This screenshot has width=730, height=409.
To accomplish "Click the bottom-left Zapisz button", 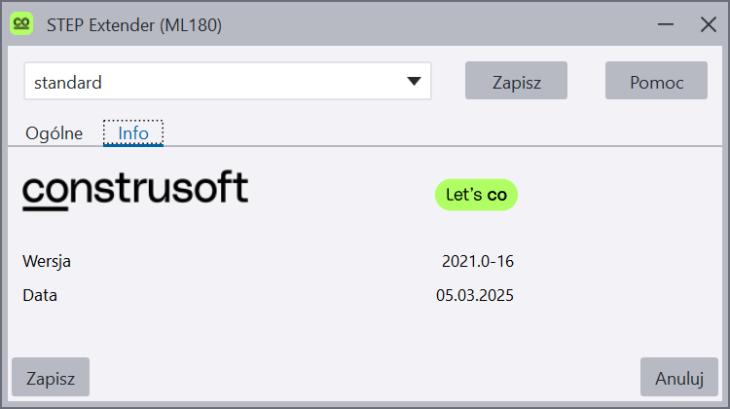I will click(50, 377).
